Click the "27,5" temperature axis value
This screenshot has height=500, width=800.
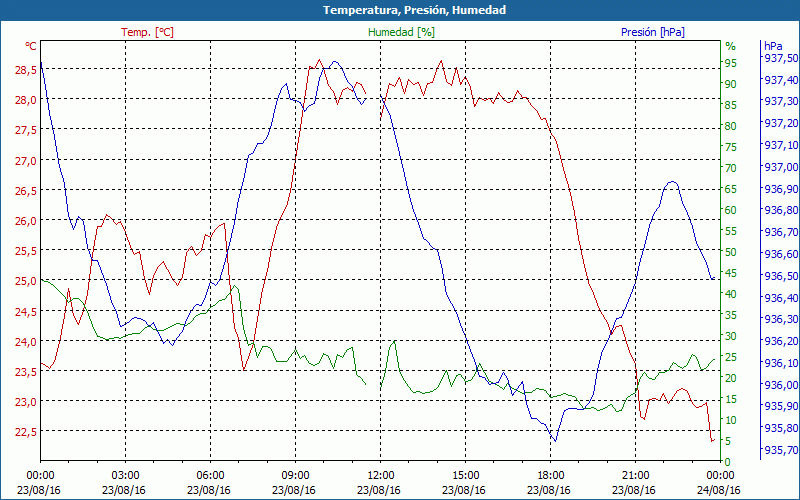26,130
